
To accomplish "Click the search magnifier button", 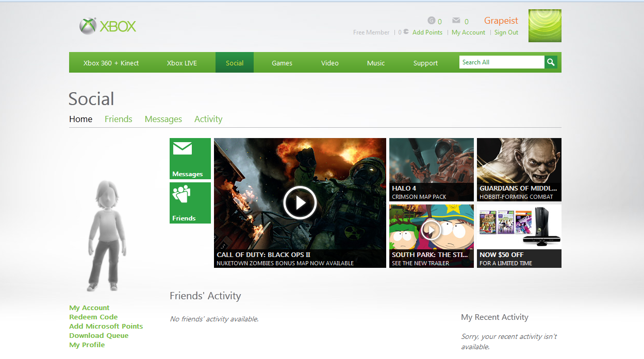I will (x=551, y=62).
